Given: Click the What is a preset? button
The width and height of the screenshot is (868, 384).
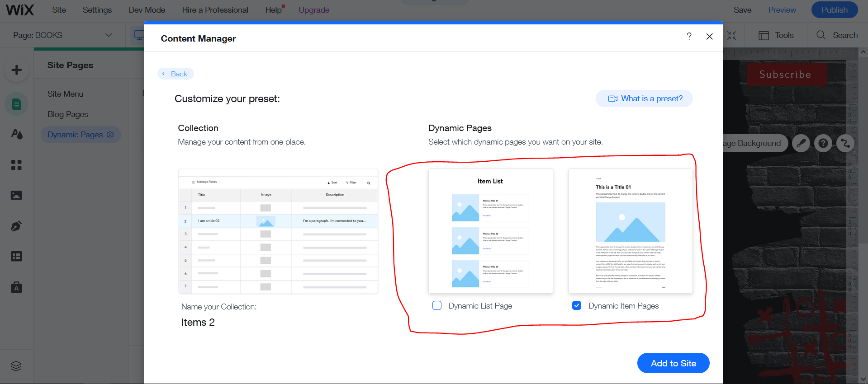Looking at the screenshot, I should click(644, 98).
